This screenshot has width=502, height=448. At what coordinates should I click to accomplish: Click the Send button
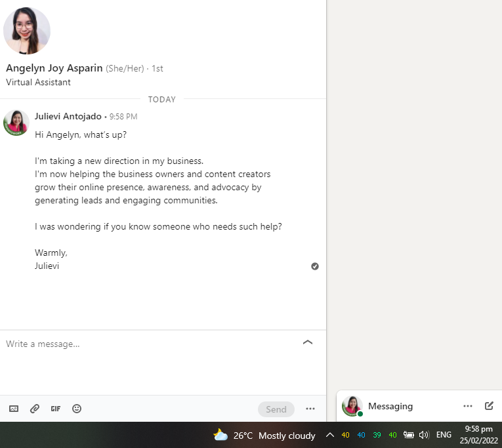tap(276, 409)
